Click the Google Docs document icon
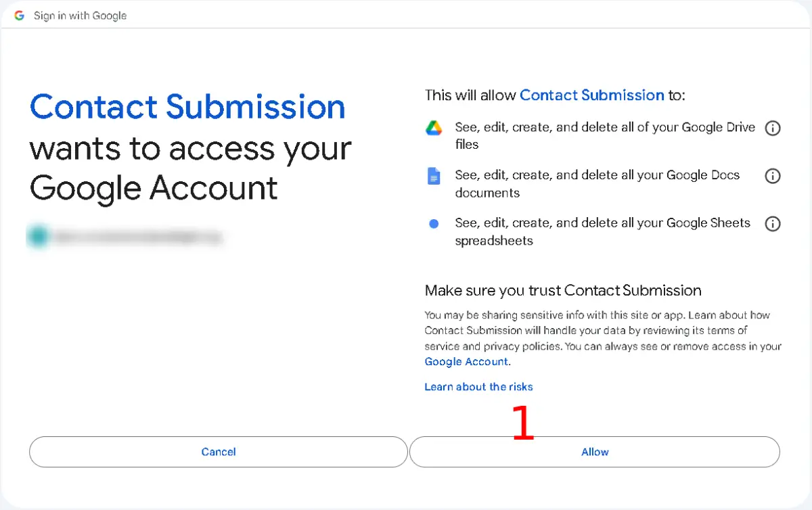Viewport: 812px width, 510px height. pyautogui.click(x=434, y=177)
